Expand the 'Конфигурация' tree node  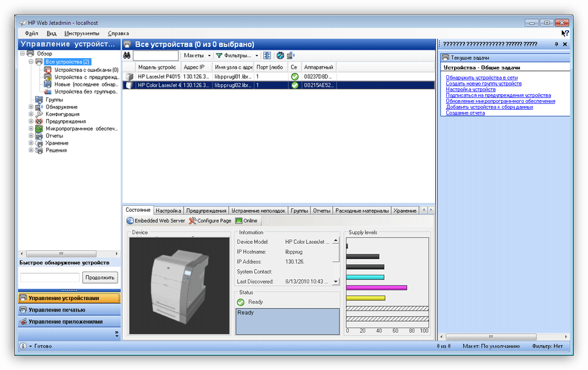click(x=31, y=114)
